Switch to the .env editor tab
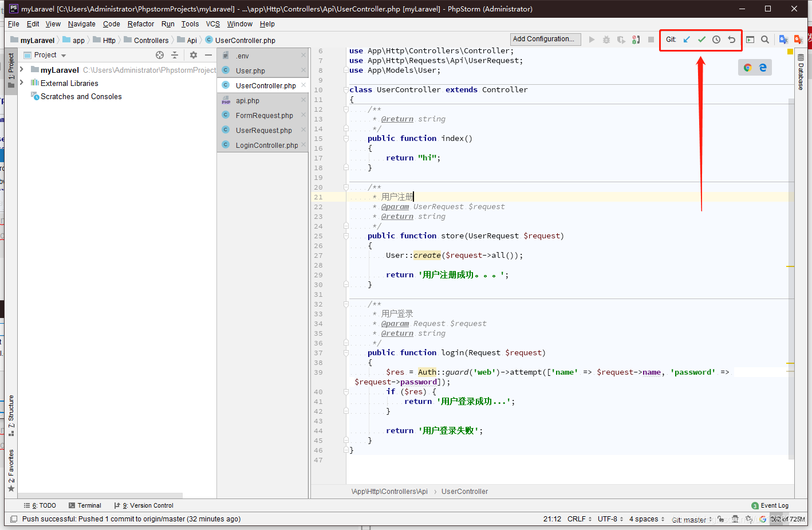The width and height of the screenshot is (812, 530). pyautogui.click(x=263, y=56)
